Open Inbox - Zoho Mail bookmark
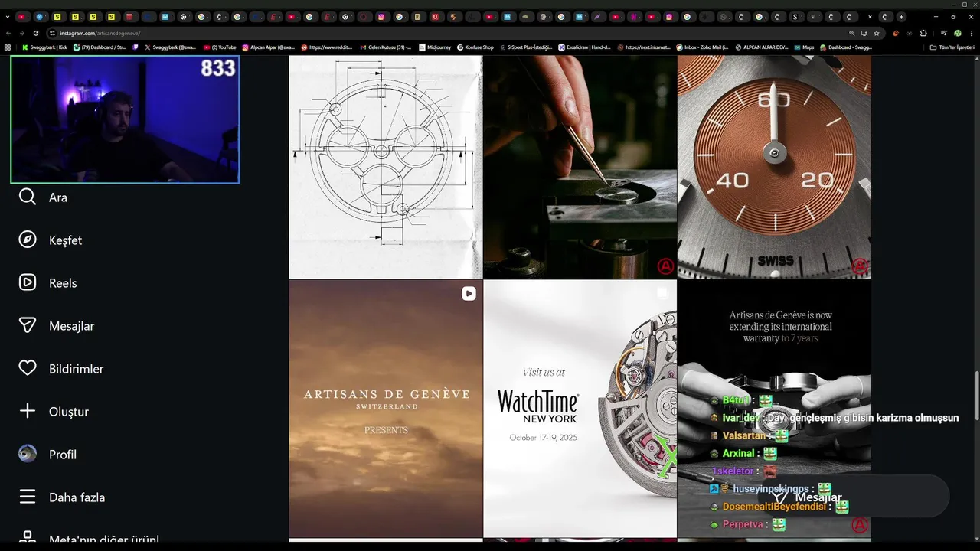 702,47
